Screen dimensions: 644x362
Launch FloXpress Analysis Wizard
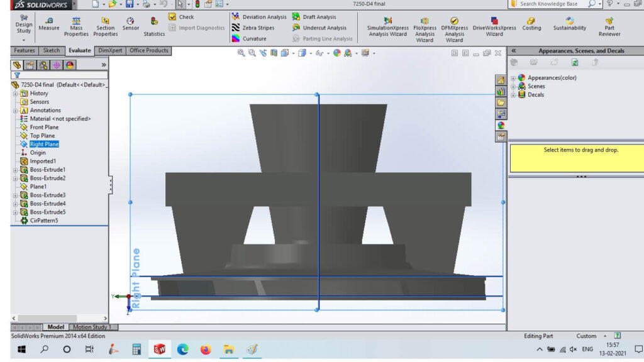point(425,30)
